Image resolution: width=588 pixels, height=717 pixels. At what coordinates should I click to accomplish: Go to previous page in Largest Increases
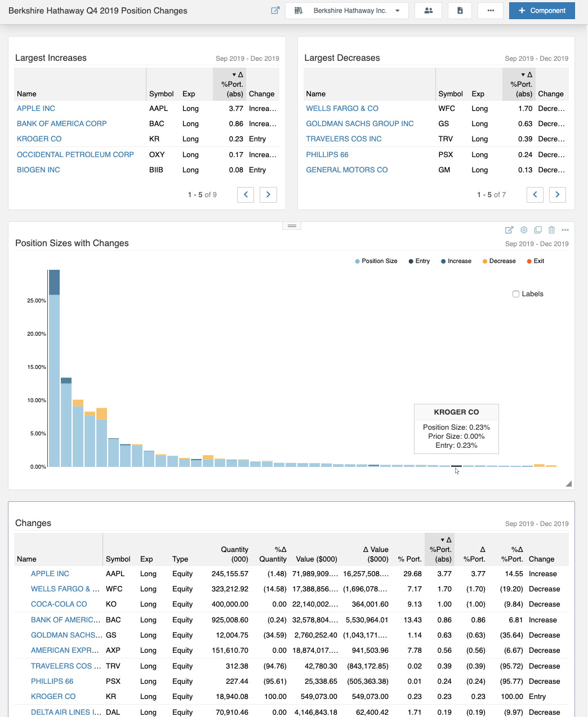click(246, 195)
